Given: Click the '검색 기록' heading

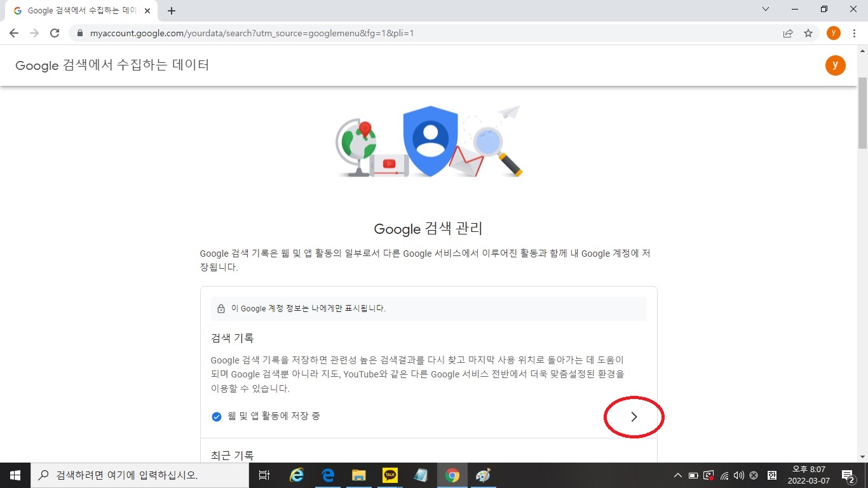Looking at the screenshot, I should click(x=233, y=338).
